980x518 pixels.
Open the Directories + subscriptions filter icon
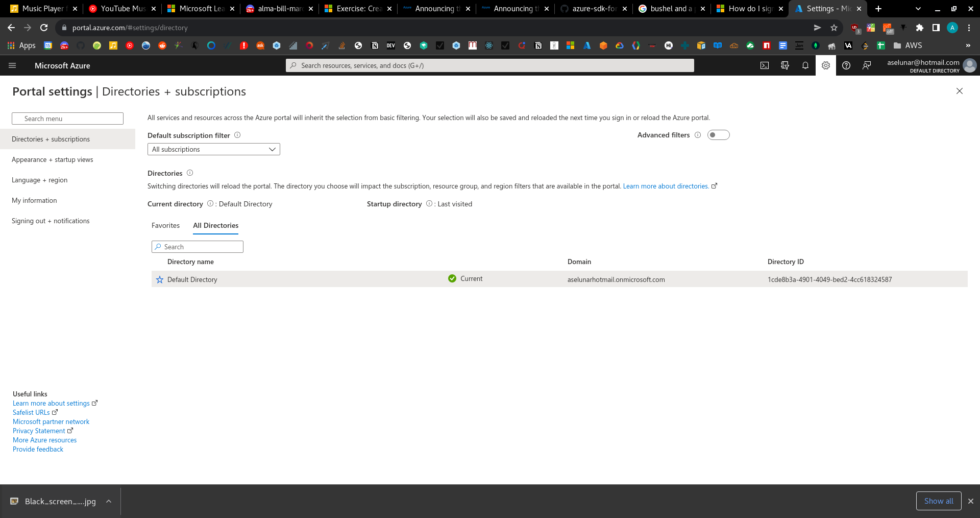click(x=785, y=65)
